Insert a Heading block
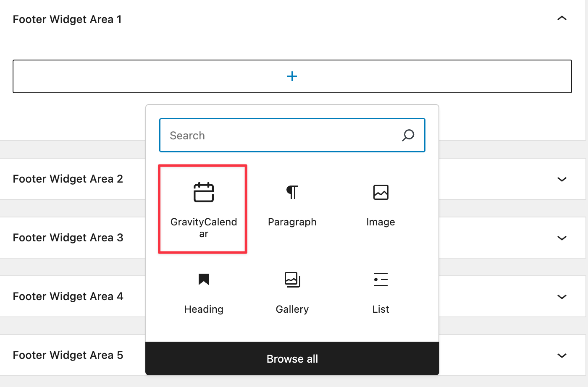Screen dimensions: 588x387 pyautogui.click(x=204, y=293)
